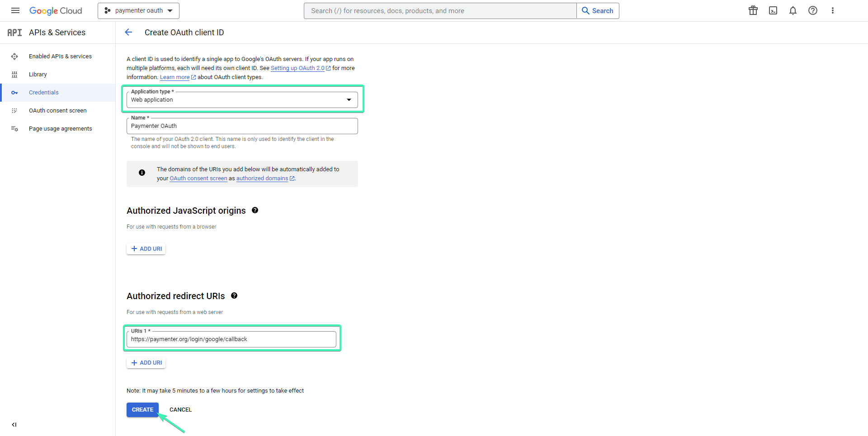
Task: Open the more options three-dot menu
Action: click(833, 10)
